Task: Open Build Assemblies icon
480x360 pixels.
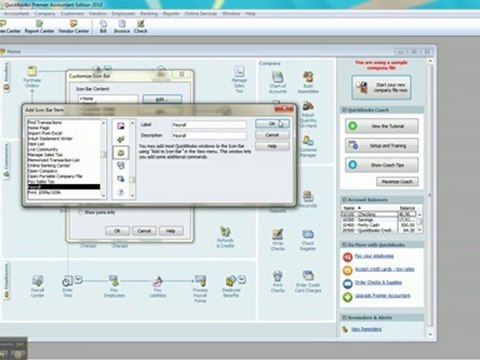Action: 308,82
